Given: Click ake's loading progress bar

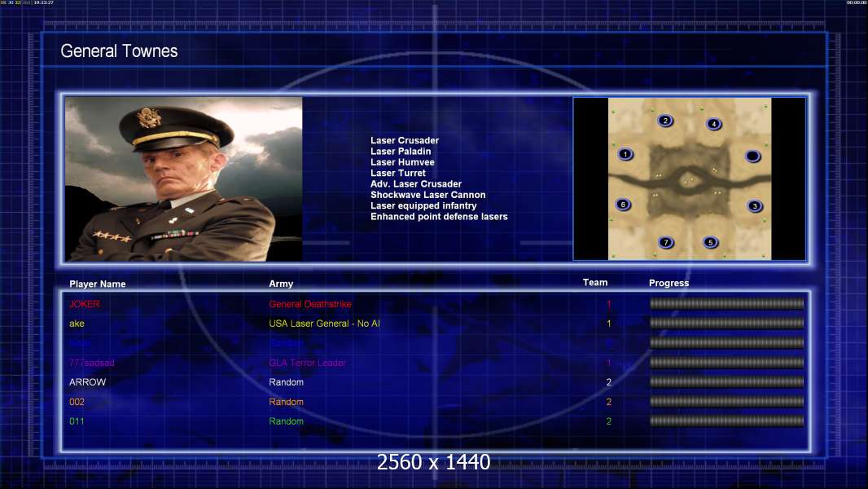Looking at the screenshot, I should click(x=727, y=323).
